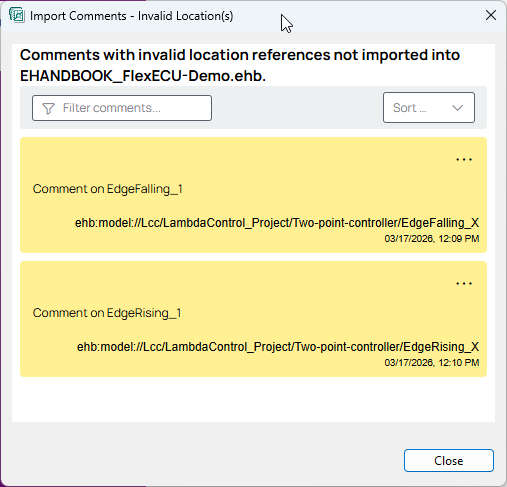Click the EHANDBOOK app icon in title bar
The image size is (507, 487).
pos(17,15)
